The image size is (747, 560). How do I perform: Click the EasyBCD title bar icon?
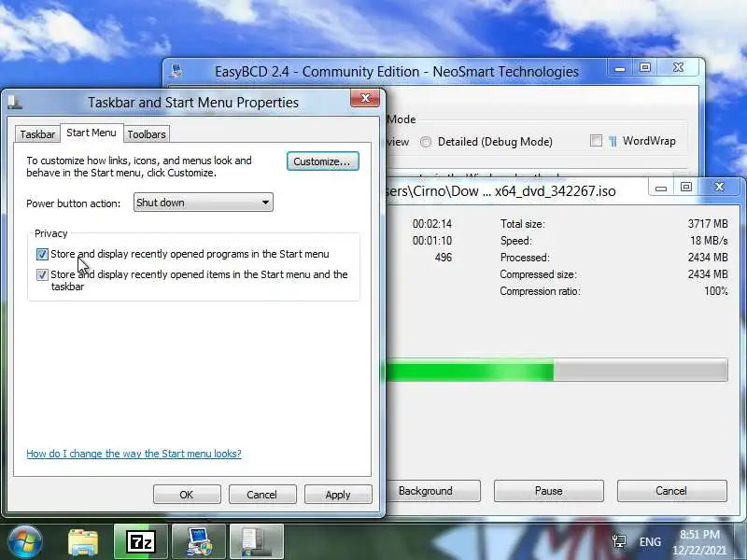[176, 72]
